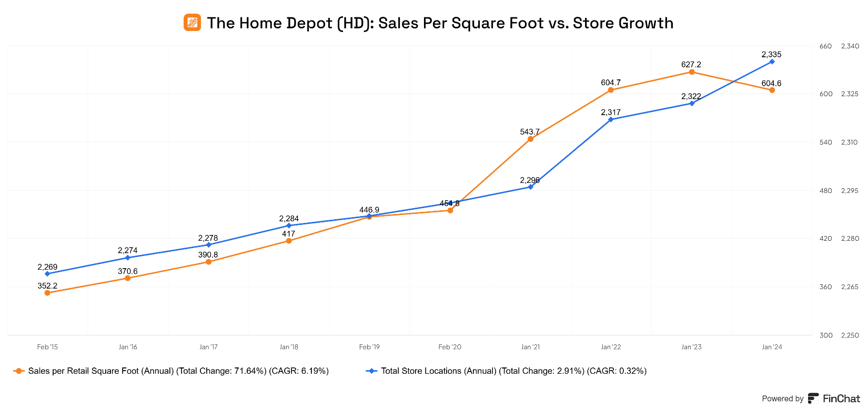The image size is (868, 410).
Task: Click the orange data point above Feb '20
Action: pyautogui.click(x=450, y=210)
